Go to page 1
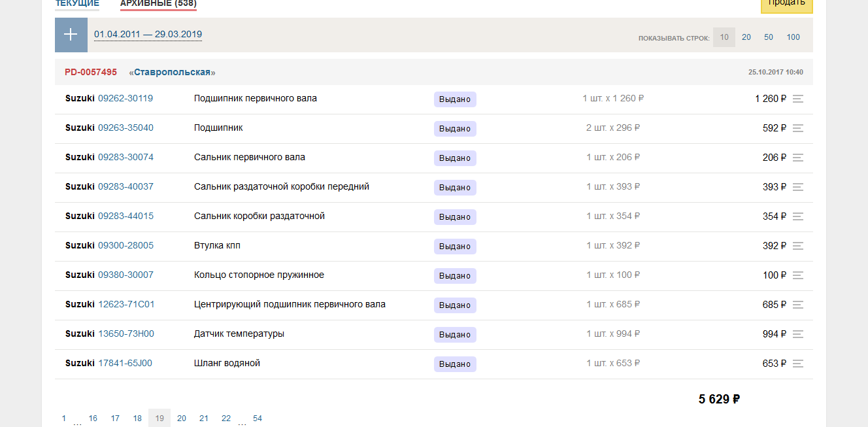868x427 pixels. (64, 418)
